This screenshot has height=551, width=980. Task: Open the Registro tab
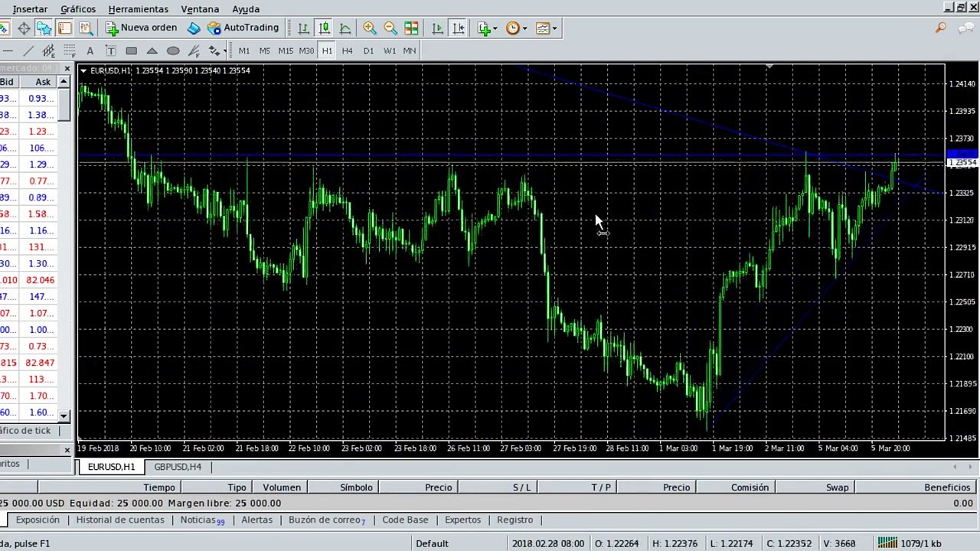click(514, 520)
